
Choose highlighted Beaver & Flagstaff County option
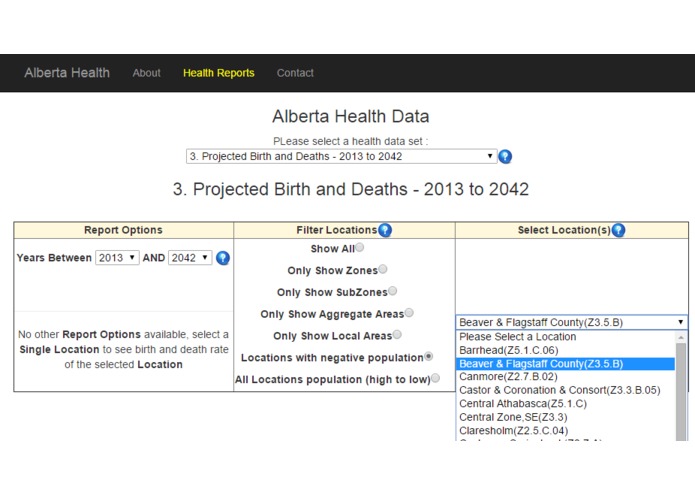tap(565, 364)
